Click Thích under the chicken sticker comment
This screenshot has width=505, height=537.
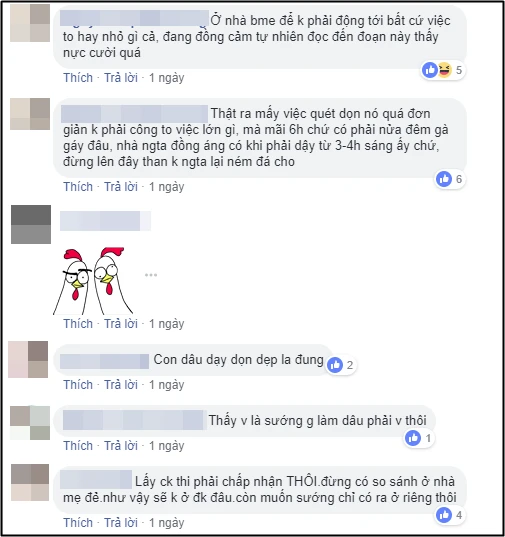[78, 324]
